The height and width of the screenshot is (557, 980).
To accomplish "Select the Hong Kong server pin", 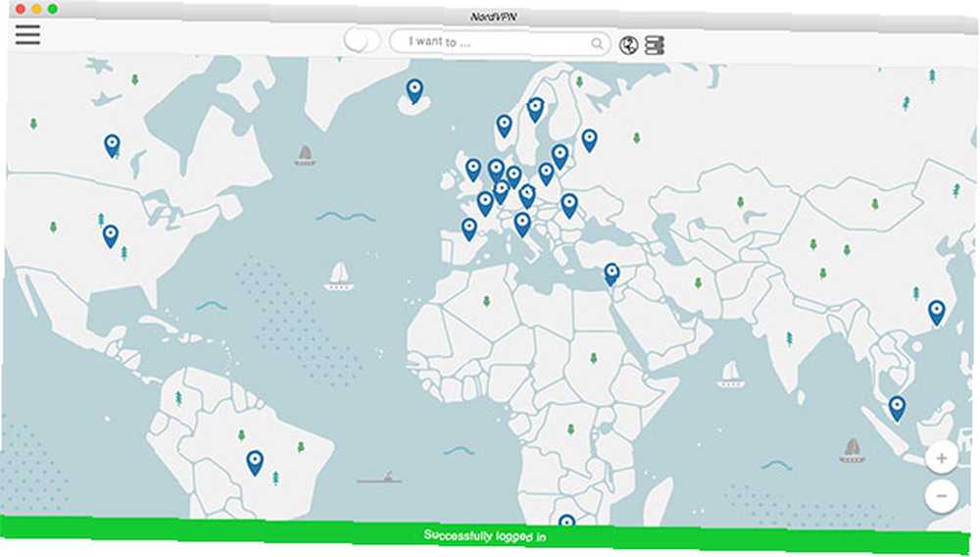I will click(x=936, y=312).
